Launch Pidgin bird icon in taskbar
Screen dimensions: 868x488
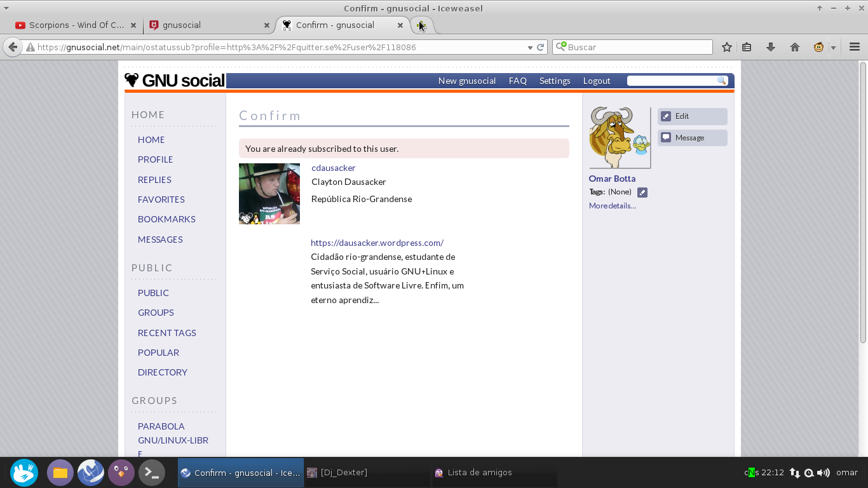121,473
